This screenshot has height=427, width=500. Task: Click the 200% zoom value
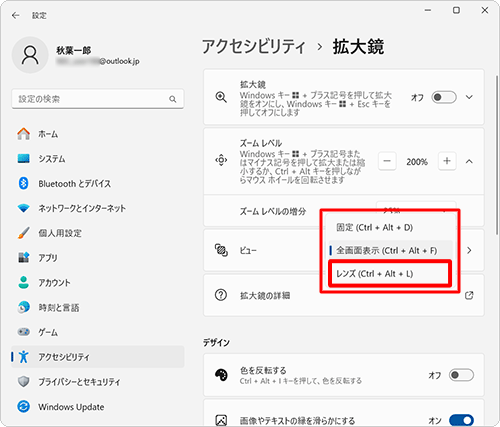(x=417, y=162)
